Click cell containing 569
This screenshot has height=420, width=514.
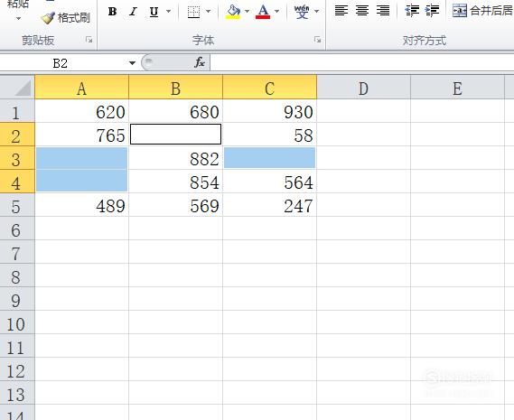point(176,205)
